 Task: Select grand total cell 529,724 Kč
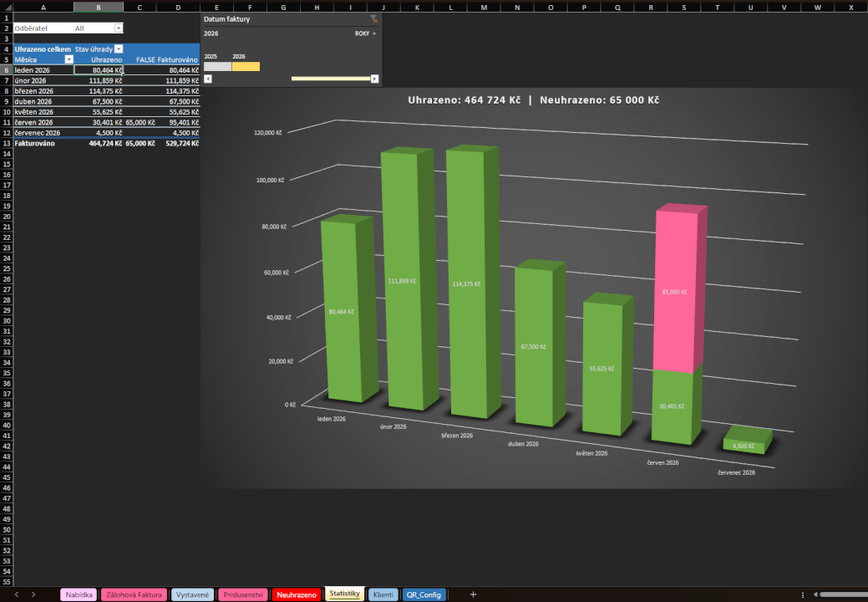pyautogui.click(x=178, y=144)
